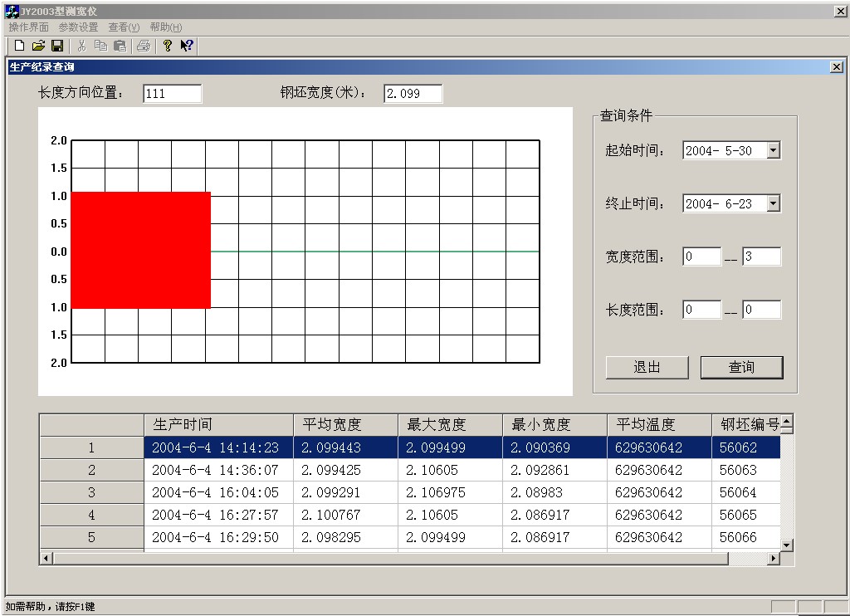Click the Cut scissors toolbar icon

tap(81, 46)
